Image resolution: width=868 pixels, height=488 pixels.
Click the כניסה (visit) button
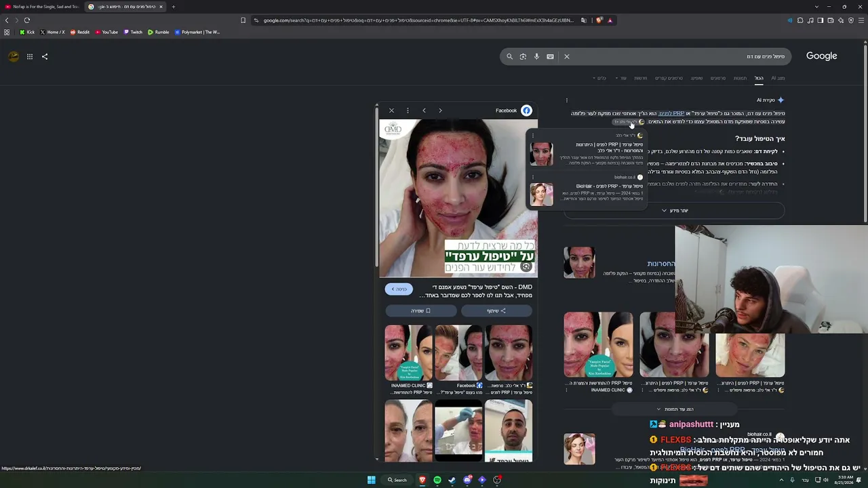click(399, 289)
